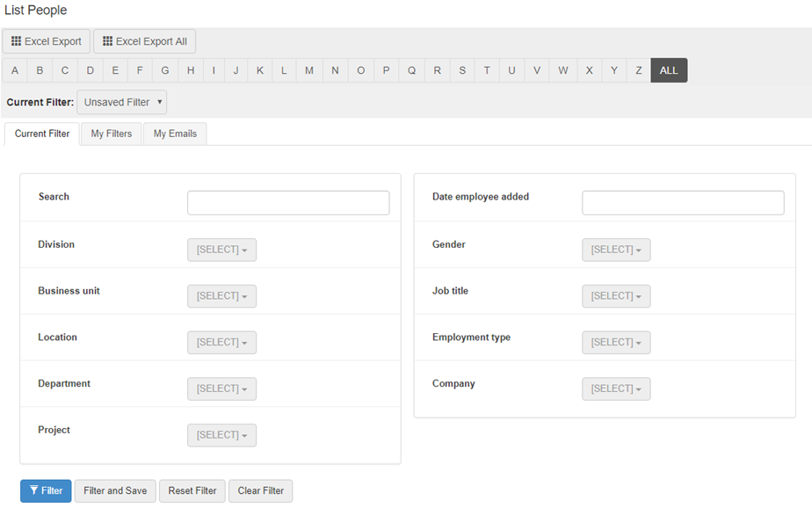The height and width of the screenshot is (515, 812).
Task: Click the Excel Export button
Action: point(47,41)
